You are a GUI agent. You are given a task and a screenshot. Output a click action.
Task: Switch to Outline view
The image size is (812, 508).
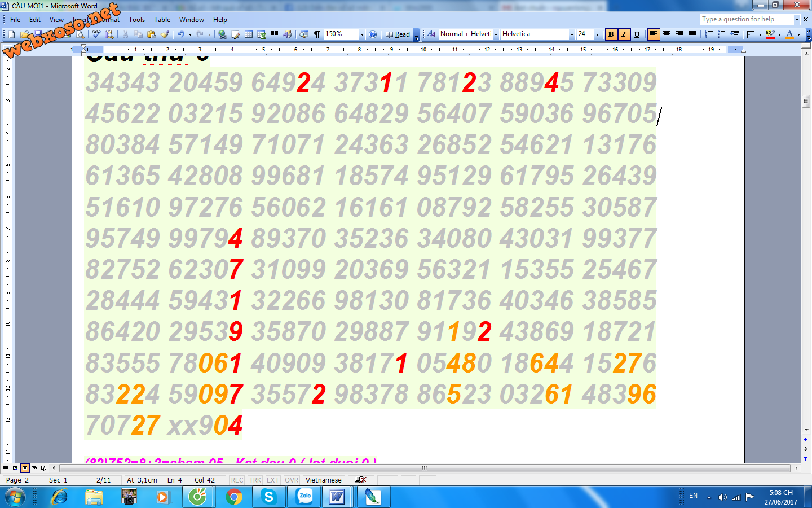[x=34, y=468]
